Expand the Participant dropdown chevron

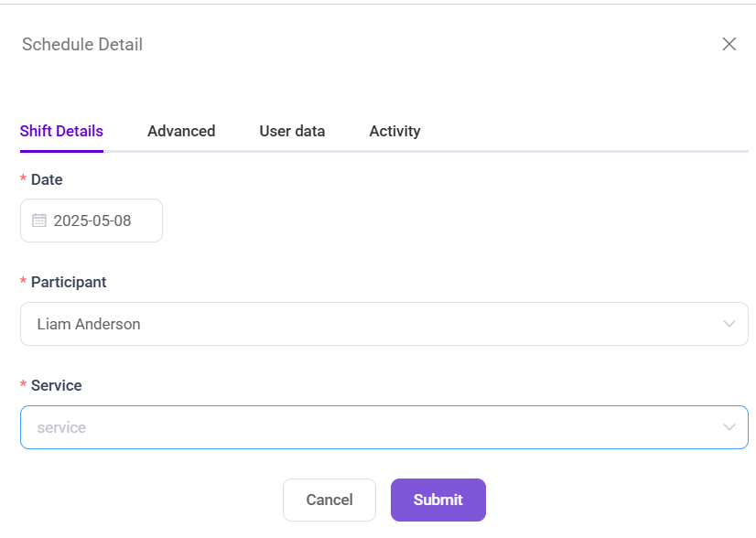tap(729, 324)
